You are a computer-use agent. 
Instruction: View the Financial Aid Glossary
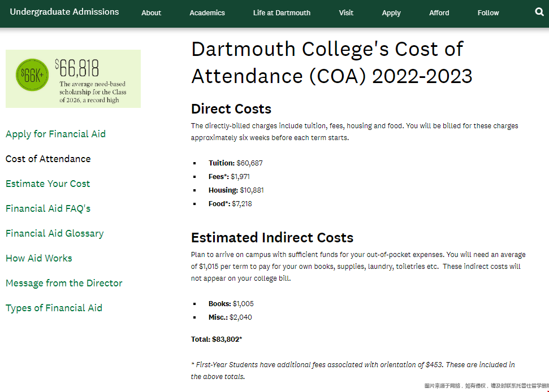click(x=54, y=233)
